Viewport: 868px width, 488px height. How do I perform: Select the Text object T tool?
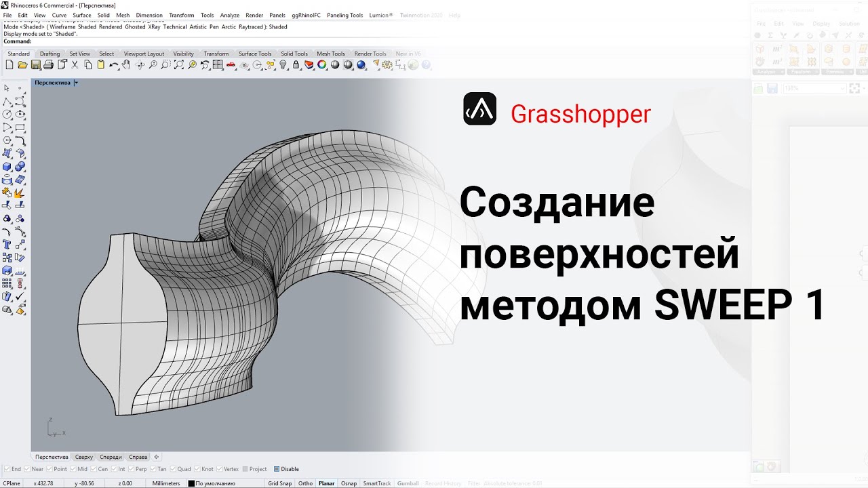point(7,244)
